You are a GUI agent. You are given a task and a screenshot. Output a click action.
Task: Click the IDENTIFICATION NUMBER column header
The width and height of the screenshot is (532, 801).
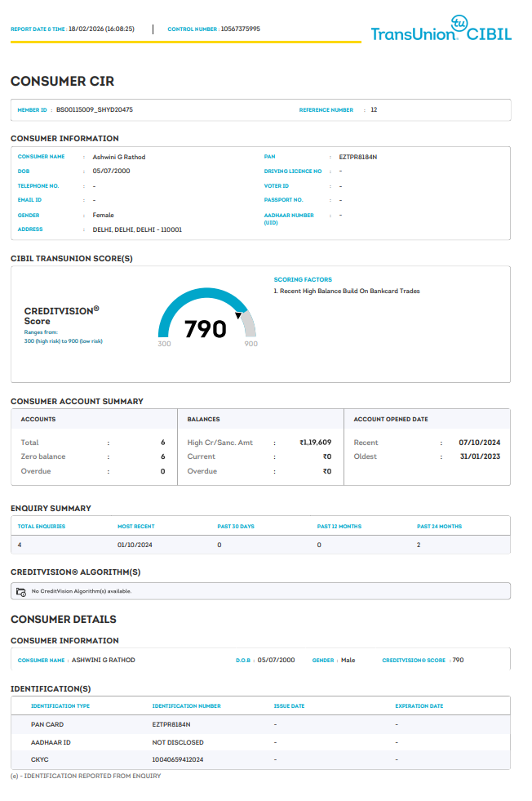point(186,706)
